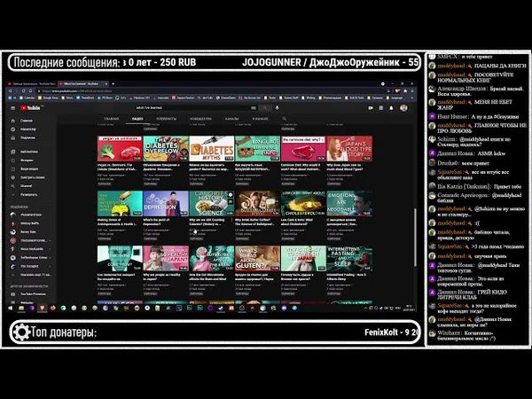Open the TweetDeck bookmark
The width and height of the screenshot is (532, 399).
(85, 98)
